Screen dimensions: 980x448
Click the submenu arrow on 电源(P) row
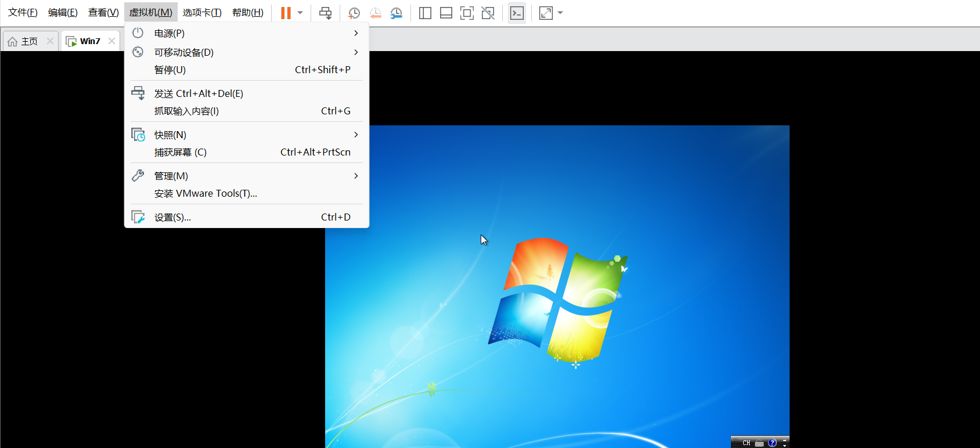tap(356, 33)
